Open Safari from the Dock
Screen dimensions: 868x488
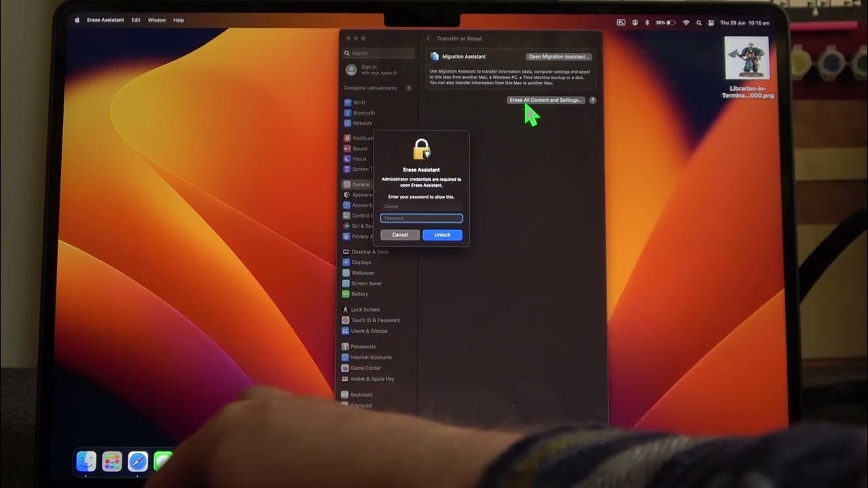138,462
